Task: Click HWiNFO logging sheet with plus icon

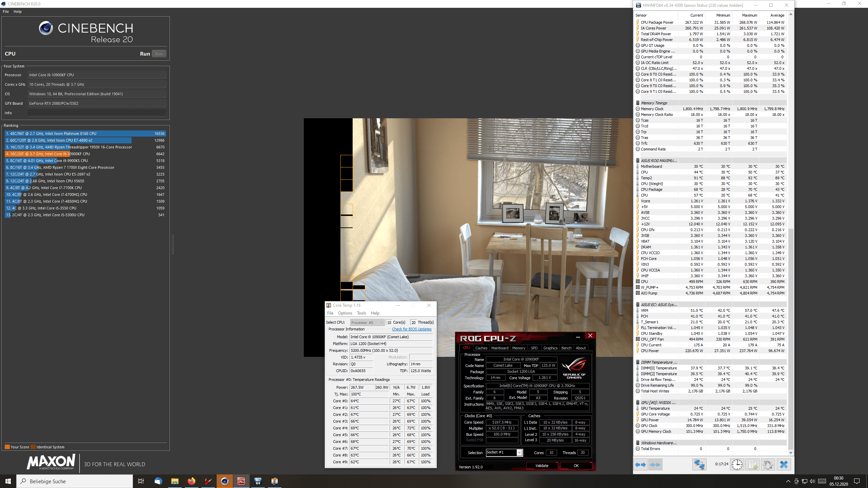Action: pyautogui.click(x=753, y=465)
